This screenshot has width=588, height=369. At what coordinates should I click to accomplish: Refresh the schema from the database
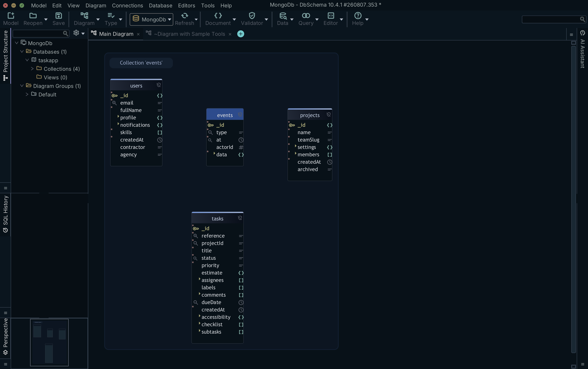tap(185, 16)
